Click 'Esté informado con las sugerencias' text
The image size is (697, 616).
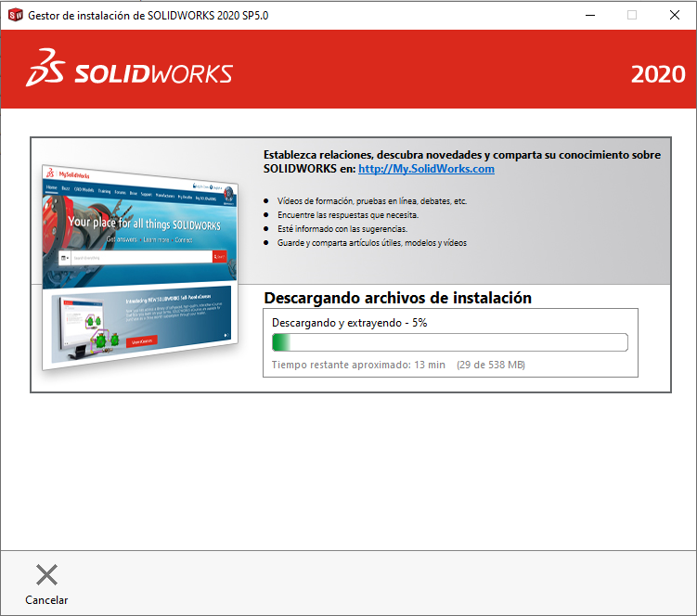pos(342,229)
